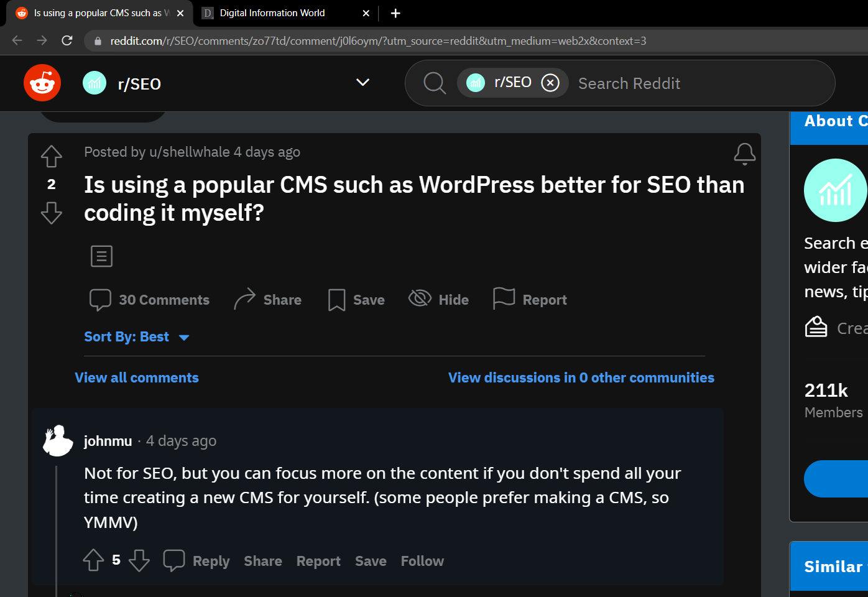Click Share under johnmu's comment
Viewport: 868px width, 597px height.
263,561
